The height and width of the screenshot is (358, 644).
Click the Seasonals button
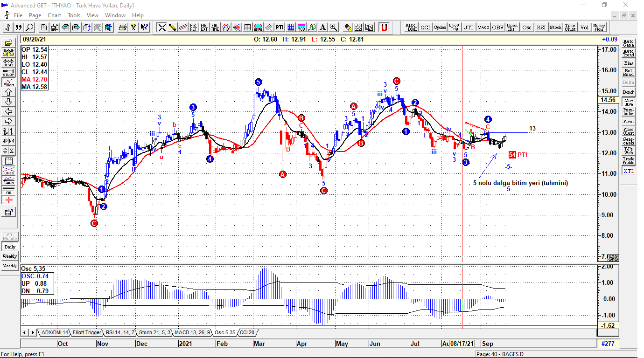[x=629, y=141]
